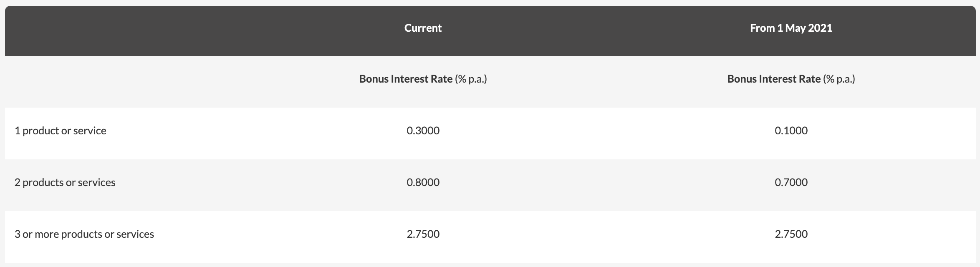Select the 0.8000 current rate value
This screenshot has height=267, width=980.
tap(423, 182)
